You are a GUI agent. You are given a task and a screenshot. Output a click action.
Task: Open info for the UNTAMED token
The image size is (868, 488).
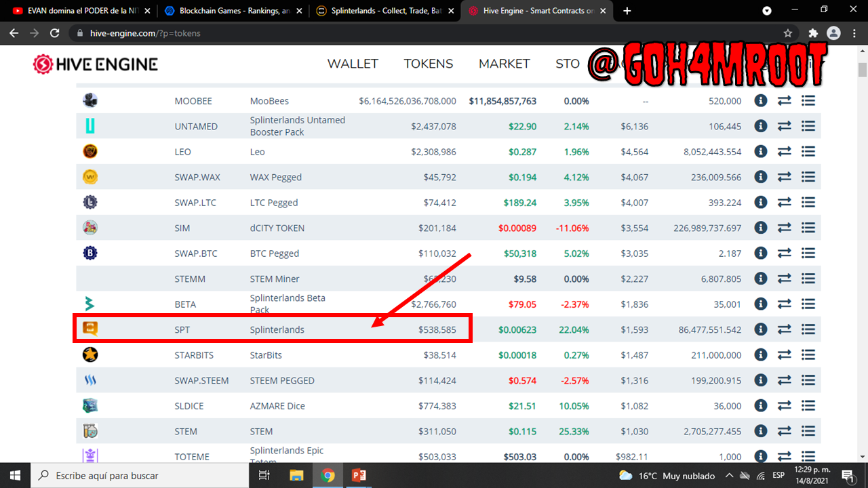coord(761,126)
